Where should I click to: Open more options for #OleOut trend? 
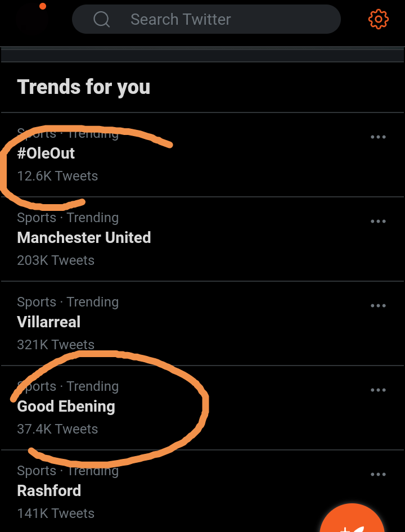378,137
